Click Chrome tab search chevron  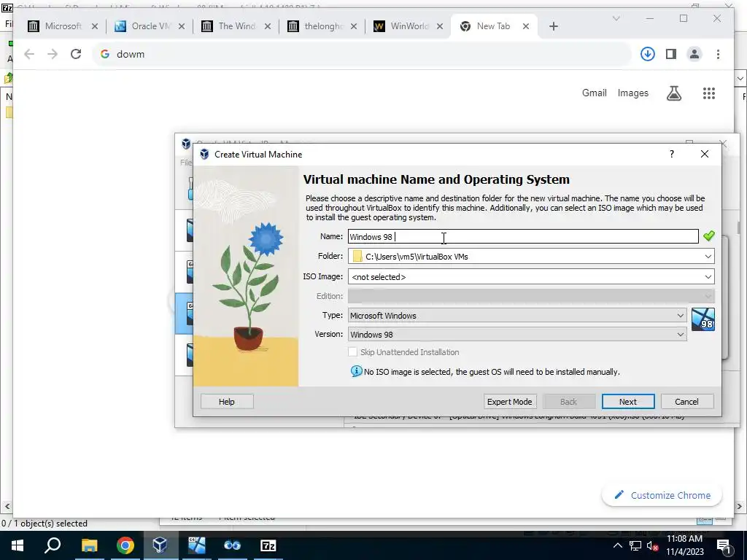tap(616, 18)
